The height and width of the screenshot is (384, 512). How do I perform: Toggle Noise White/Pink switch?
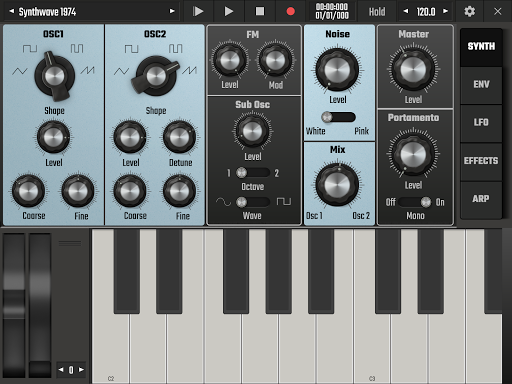[x=338, y=117]
